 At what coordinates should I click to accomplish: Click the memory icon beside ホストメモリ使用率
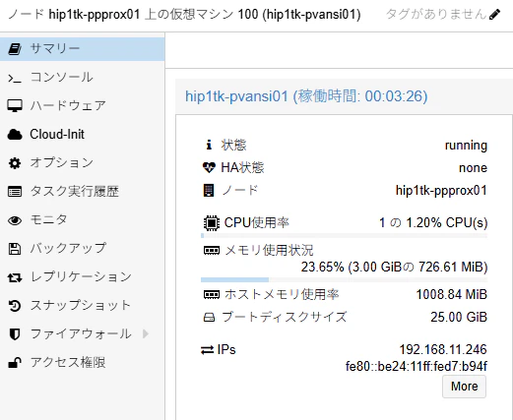click(x=212, y=294)
